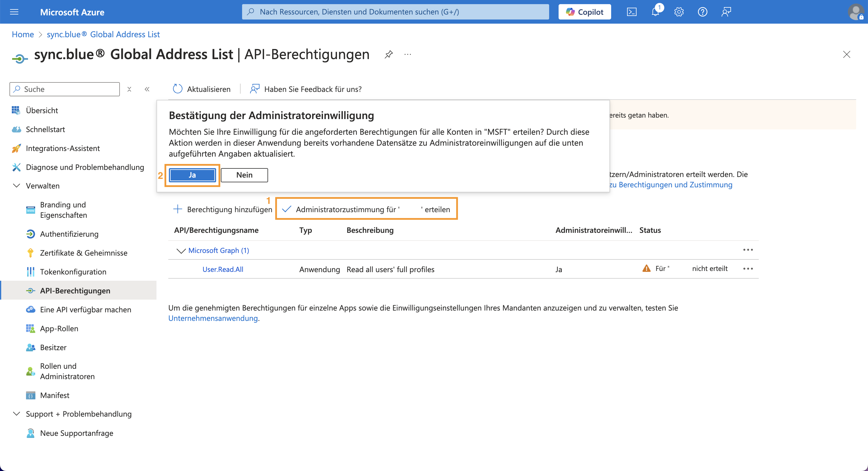Focus the sidebar Suche field
This screenshot has width=868, height=471.
[x=65, y=89]
